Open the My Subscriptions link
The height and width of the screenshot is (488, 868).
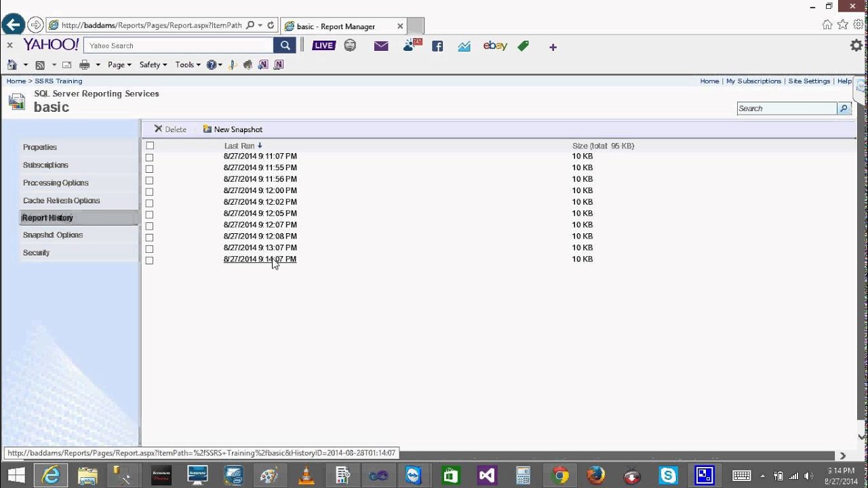753,81
